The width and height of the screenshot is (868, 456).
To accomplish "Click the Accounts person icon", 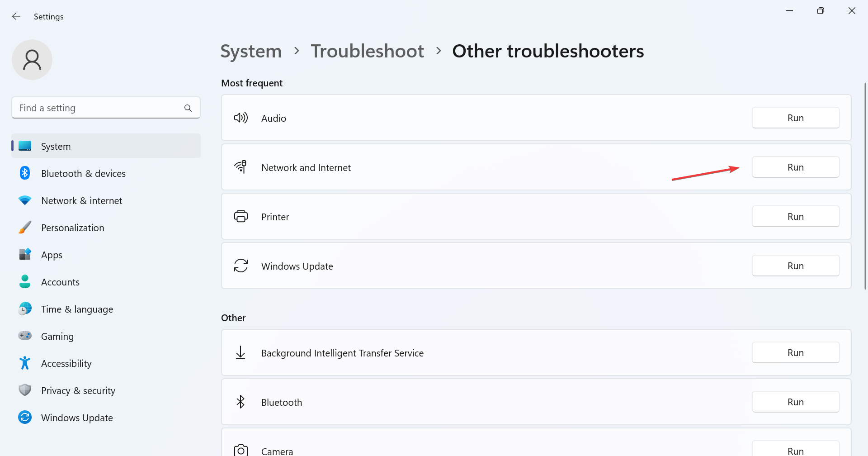I will click(25, 282).
